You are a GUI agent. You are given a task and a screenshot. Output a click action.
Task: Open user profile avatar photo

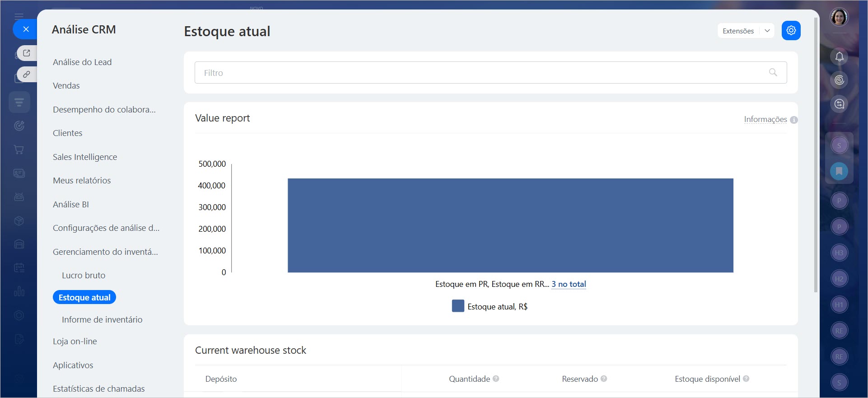pos(839,18)
